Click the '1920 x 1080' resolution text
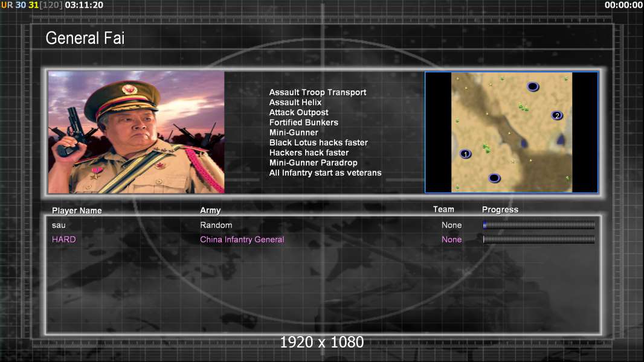The height and width of the screenshot is (362, 644). (x=321, y=342)
